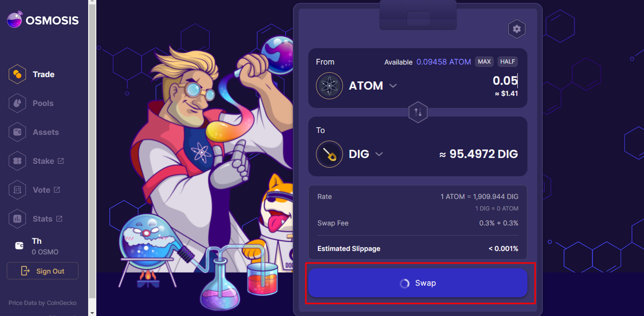Expand the ATOM token dropdown chevron
The width and height of the screenshot is (644, 316).
393,86
